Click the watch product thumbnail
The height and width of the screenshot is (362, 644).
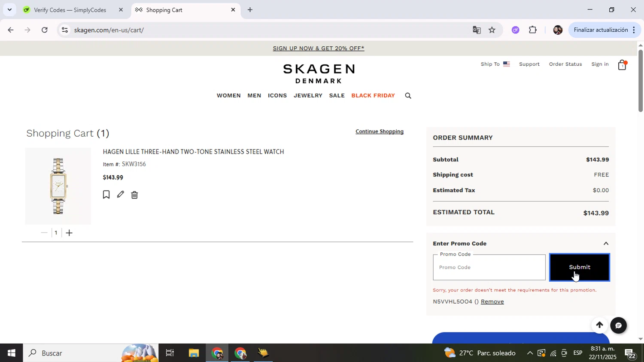pyautogui.click(x=58, y=186)
